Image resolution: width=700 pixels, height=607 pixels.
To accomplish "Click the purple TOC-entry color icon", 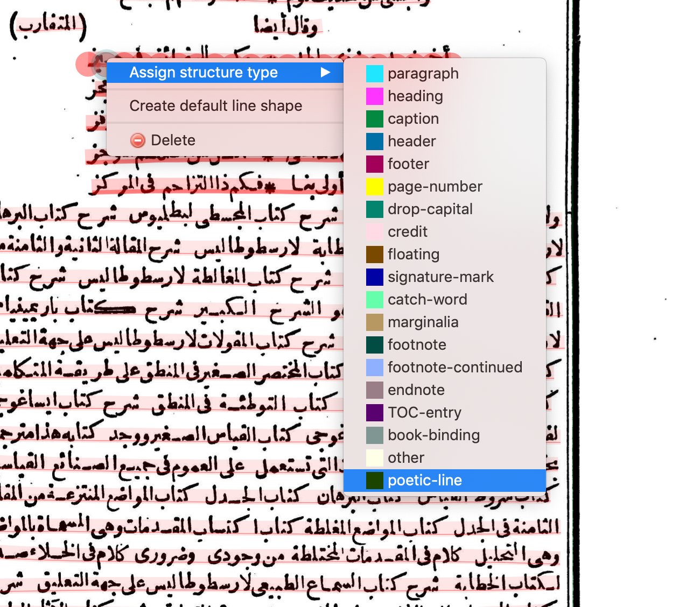I will click(x=374, y=413).
